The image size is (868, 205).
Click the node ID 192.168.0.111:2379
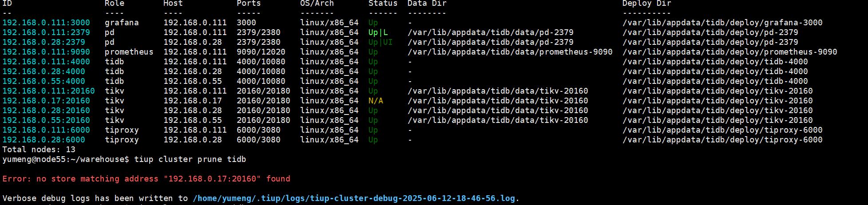pyautogui.click(x=46, y=32)
